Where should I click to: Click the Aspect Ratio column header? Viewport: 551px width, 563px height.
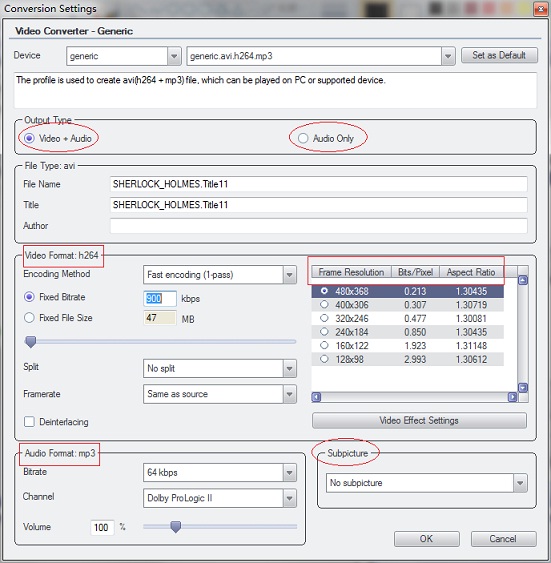471,272
